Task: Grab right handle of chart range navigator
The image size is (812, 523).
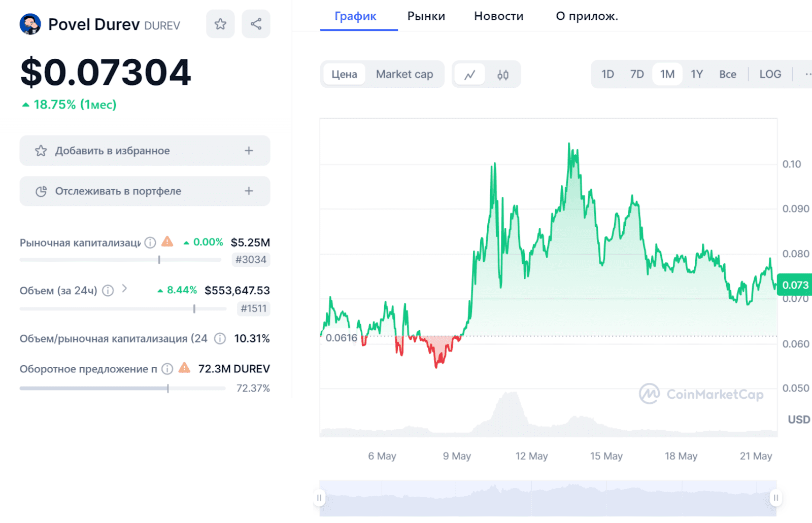Action: (x=776, y=498)
